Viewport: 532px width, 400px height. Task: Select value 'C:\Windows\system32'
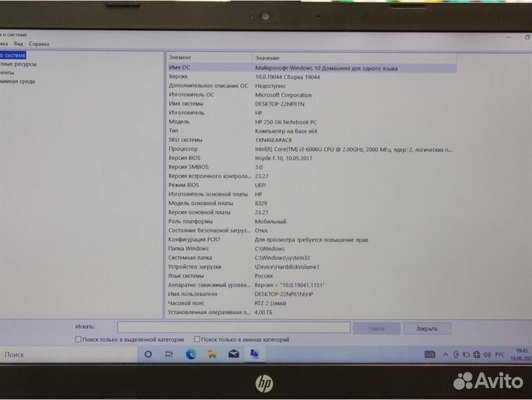[282, 258]
